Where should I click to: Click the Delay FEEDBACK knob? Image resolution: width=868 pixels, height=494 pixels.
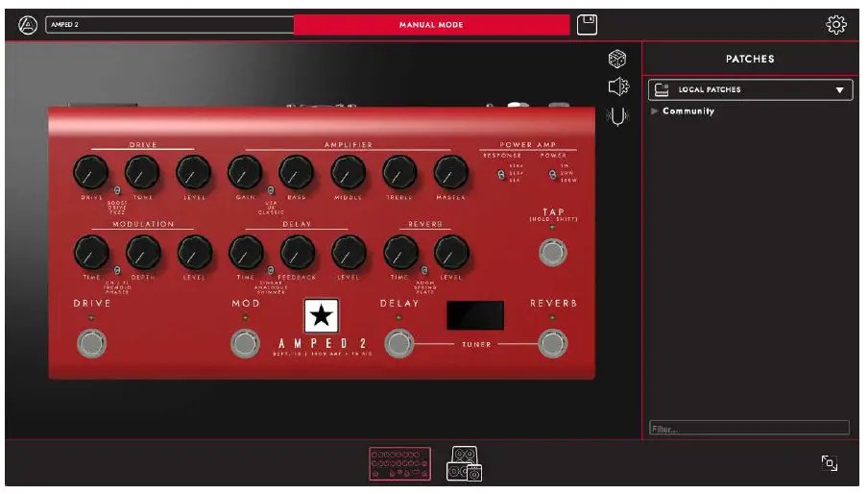click(298, 253)
